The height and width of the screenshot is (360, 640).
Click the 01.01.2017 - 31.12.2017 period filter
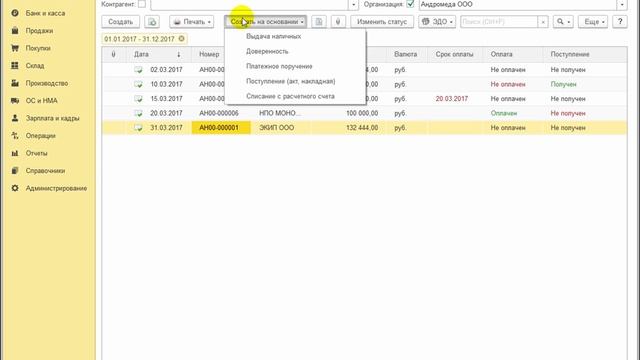pos(139,39)
